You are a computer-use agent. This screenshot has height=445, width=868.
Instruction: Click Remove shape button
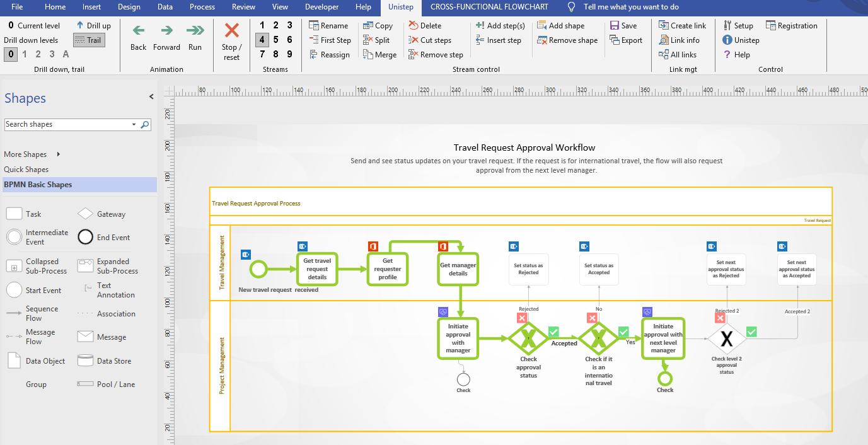tap(567, 40)
